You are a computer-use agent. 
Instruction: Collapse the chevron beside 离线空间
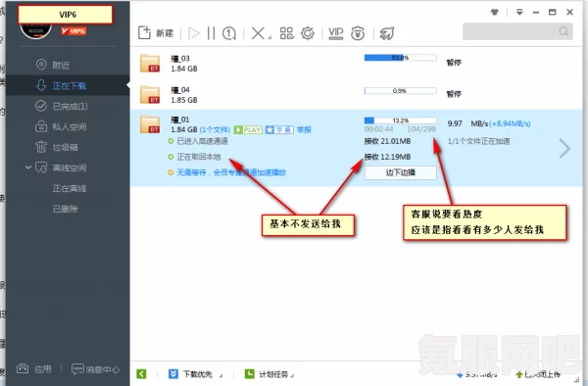28,168
